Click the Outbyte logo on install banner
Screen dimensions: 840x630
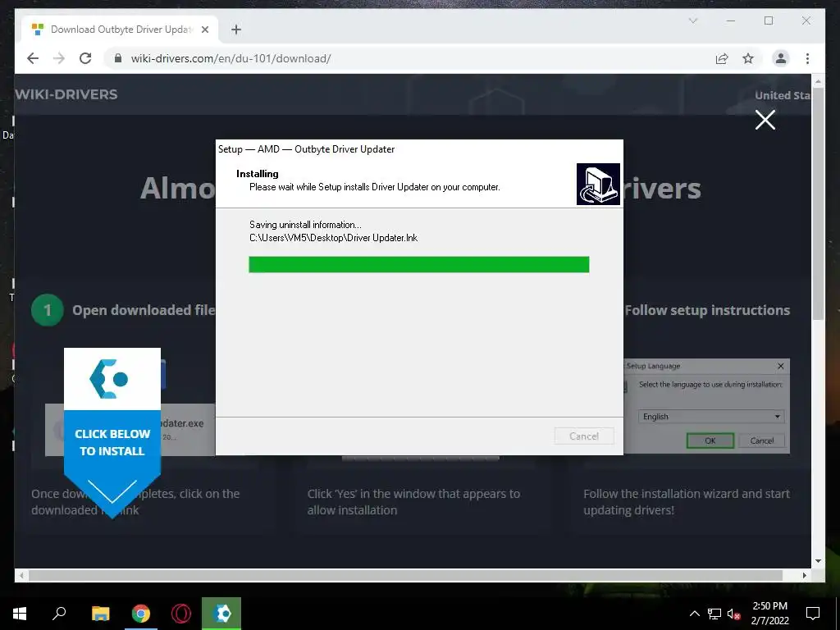click(x=109, y=379)
